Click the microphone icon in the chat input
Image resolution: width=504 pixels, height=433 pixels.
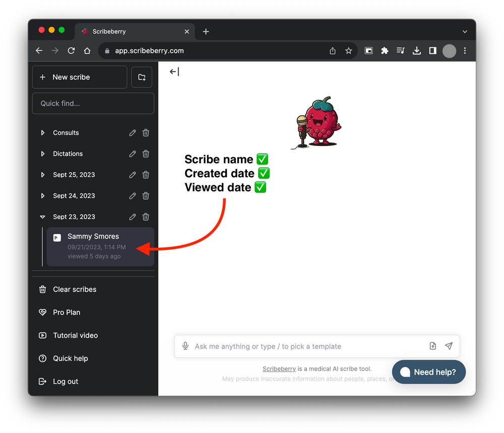click(185, 346)
